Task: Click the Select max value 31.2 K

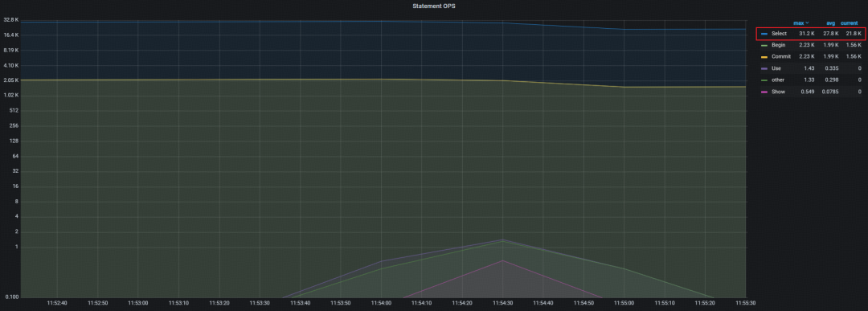Action: click(807, 34)
